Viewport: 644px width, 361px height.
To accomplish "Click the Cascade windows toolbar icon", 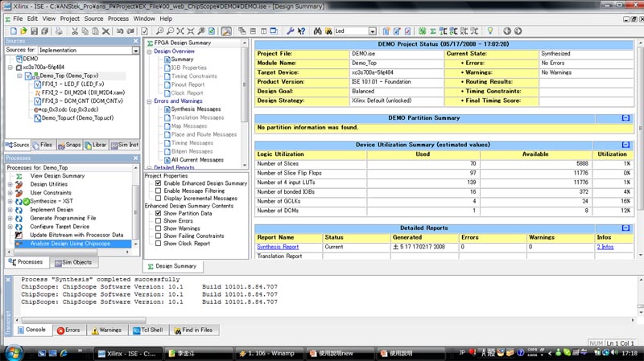I will [x=242, y=31].
